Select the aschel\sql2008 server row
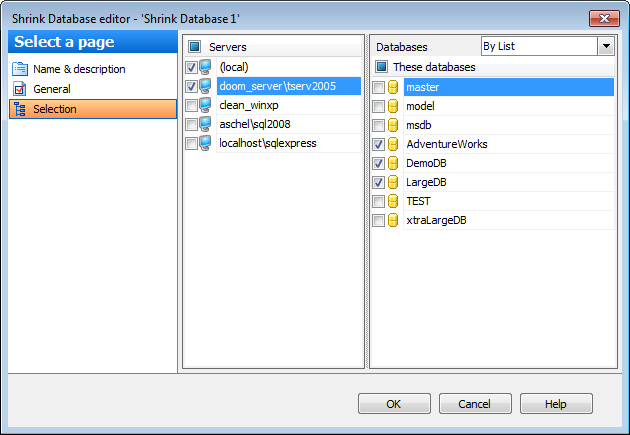This screenshot has width=630, height=435. tap(288, 124)
